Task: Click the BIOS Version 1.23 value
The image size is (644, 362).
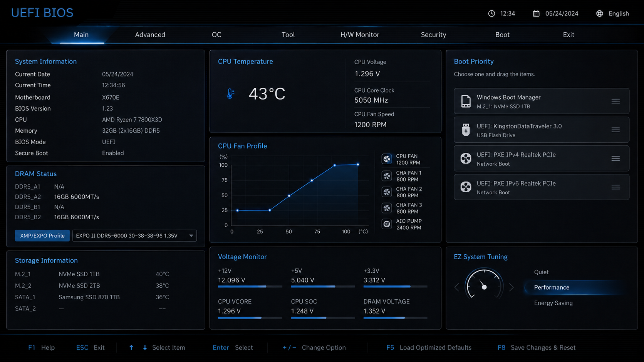Action: click(107, 108)
